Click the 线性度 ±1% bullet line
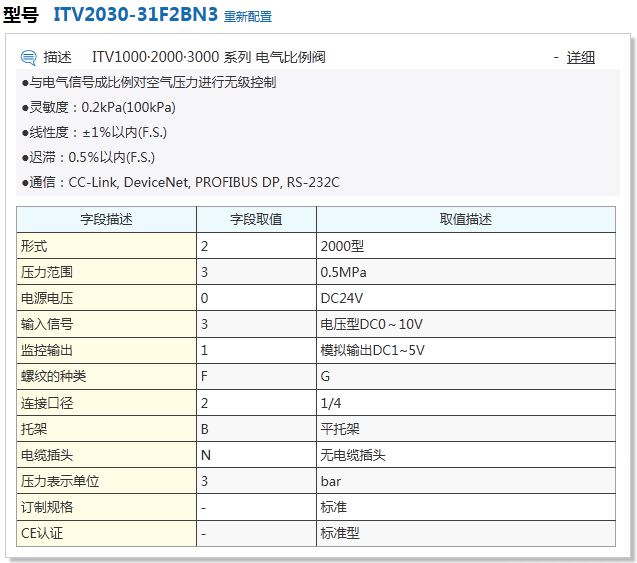 (x=94, y=132)
